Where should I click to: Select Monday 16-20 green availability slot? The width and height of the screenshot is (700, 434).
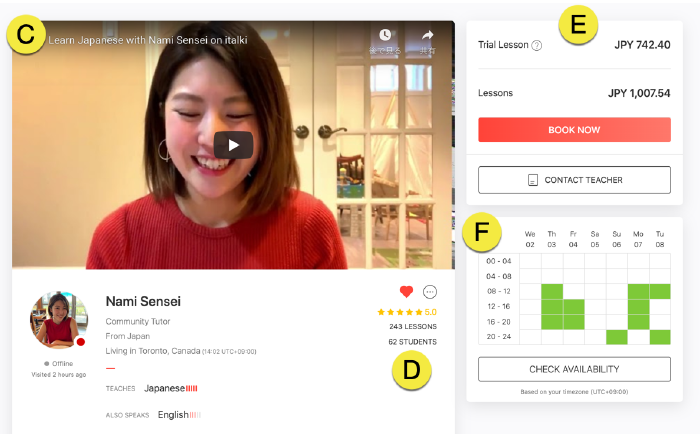coord(638,321)
